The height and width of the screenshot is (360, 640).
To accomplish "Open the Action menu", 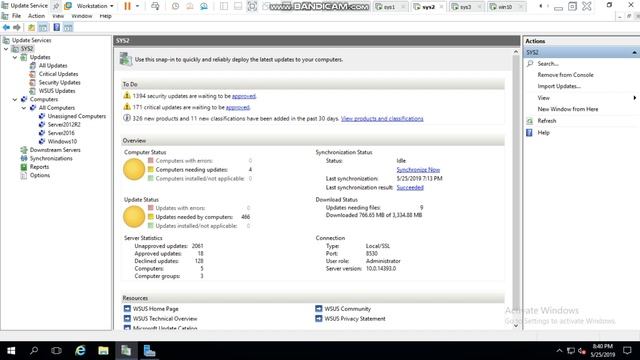I will click(x=36, y=16).
